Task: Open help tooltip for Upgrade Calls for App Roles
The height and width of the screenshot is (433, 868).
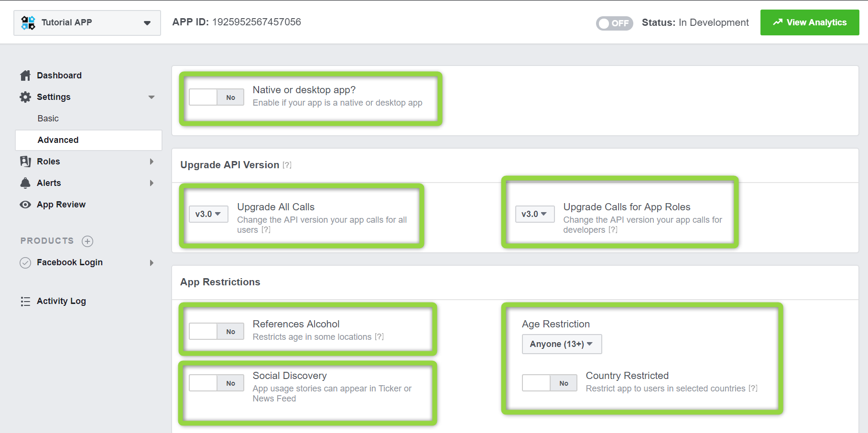Action: (x=613, y=230)
